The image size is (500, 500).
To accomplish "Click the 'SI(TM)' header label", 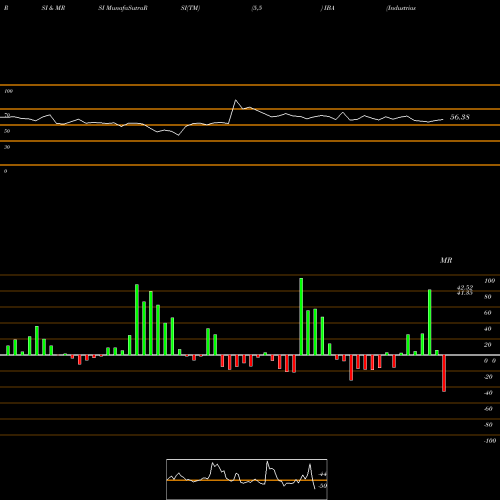I will (x=190, y=8).
